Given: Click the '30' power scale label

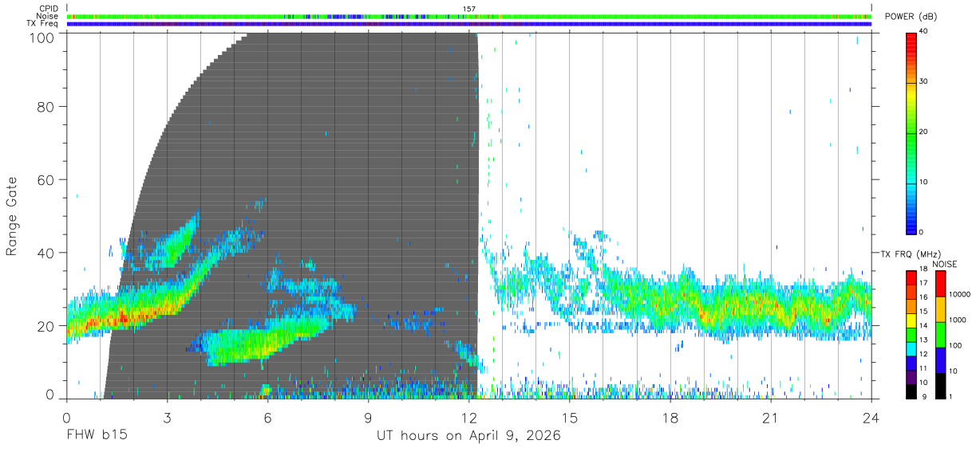Looking at the screenshot, I should [x=924, y=81].
